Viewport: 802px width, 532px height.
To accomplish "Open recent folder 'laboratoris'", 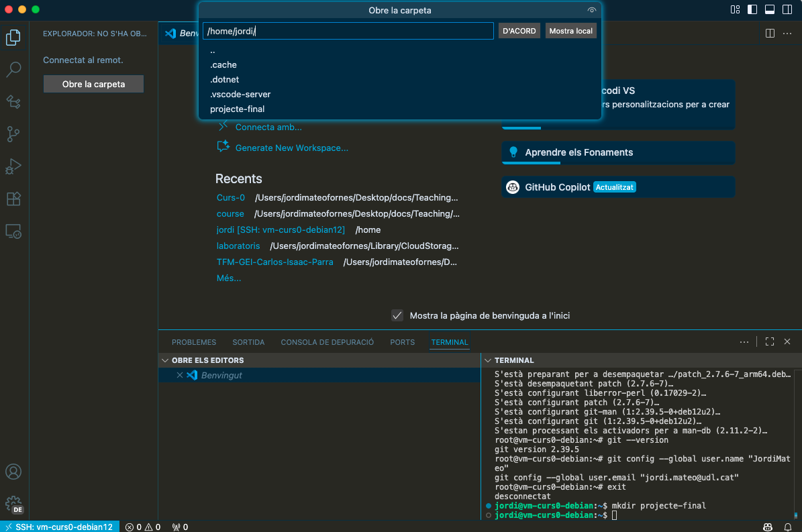I will (x=238, y=246).
